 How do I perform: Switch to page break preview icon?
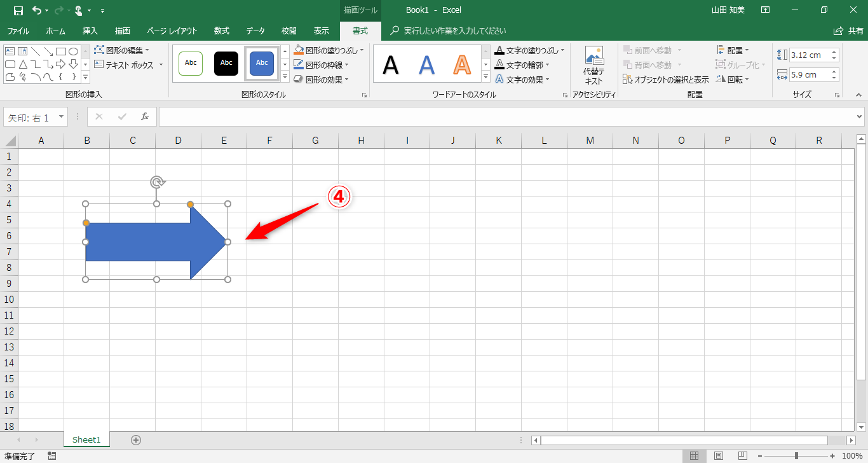742,456
